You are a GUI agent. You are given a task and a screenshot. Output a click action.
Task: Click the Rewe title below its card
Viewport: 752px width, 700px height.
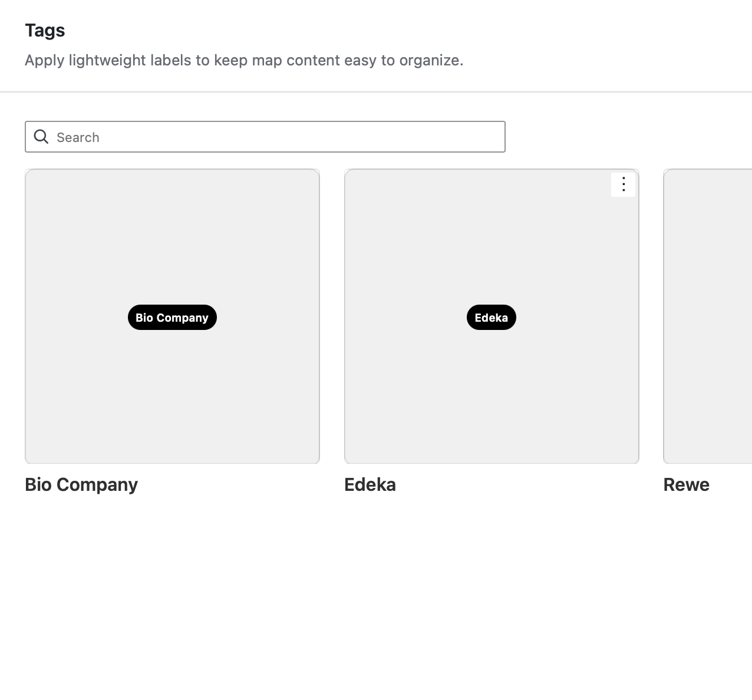tap(686, 484)
